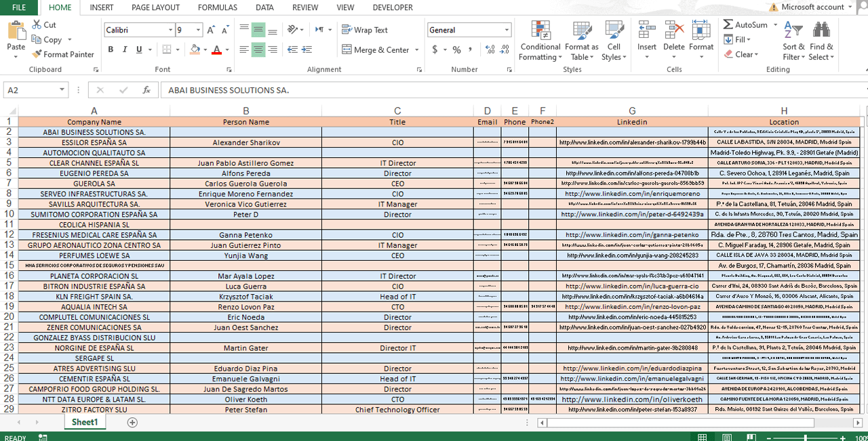The height and width of the screenshot is (441, 868).
Task: Open the FORMULAS ribbon tab
Action: pyautogui.click(x=217, y=7)
